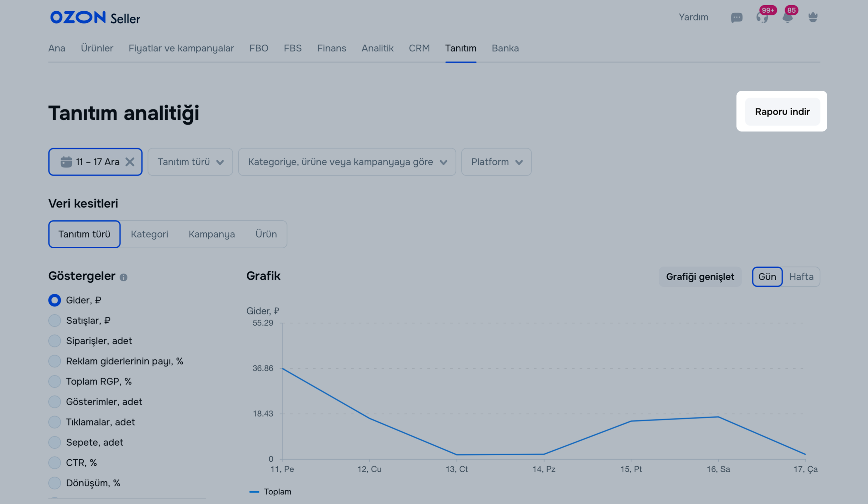Click the Raporu indir button
Screen dimensions: 868x504
(x=782, y=111)
